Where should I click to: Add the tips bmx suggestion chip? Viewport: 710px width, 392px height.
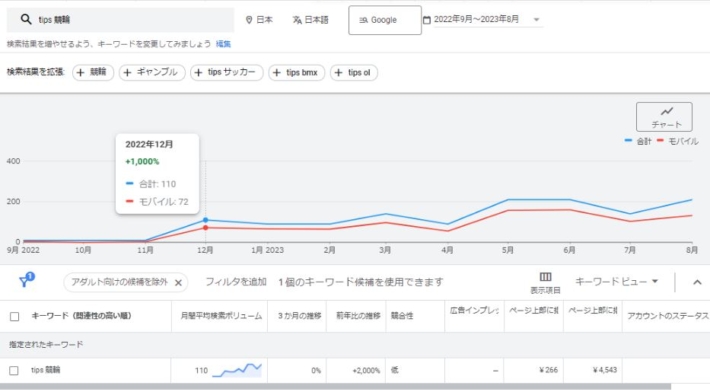pyautogui.click(x=297, y=72)
